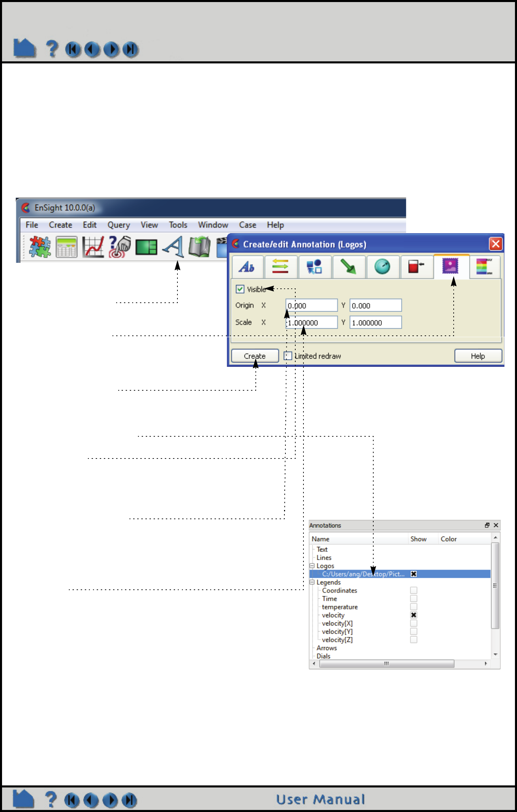Open the Case menu
This screenshot has height=812, width=517.
(x=248, y=225)
